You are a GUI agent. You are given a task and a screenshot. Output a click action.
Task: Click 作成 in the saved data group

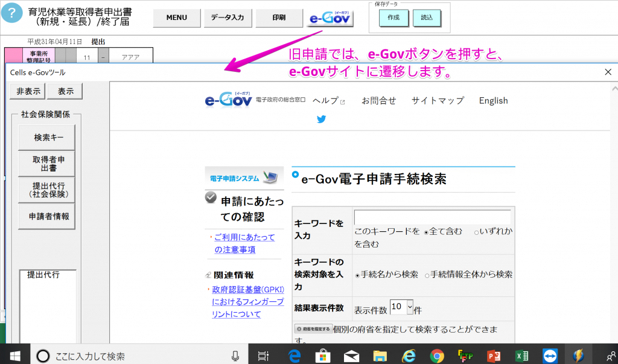[x=393, y=18]
